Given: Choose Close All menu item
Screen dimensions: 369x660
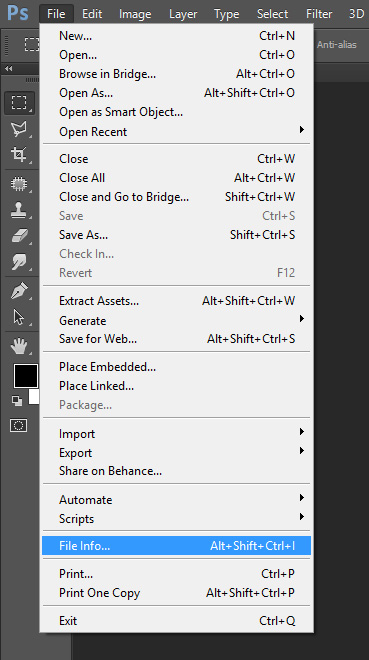Looking at the screenshot, I should pyautogui.click(x=177, y=178).
